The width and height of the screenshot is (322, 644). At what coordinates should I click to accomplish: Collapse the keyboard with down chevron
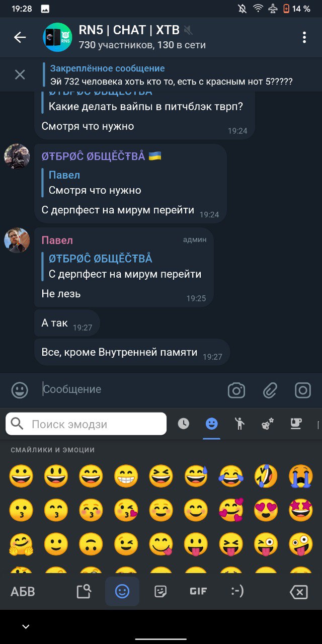pos(26,627)
